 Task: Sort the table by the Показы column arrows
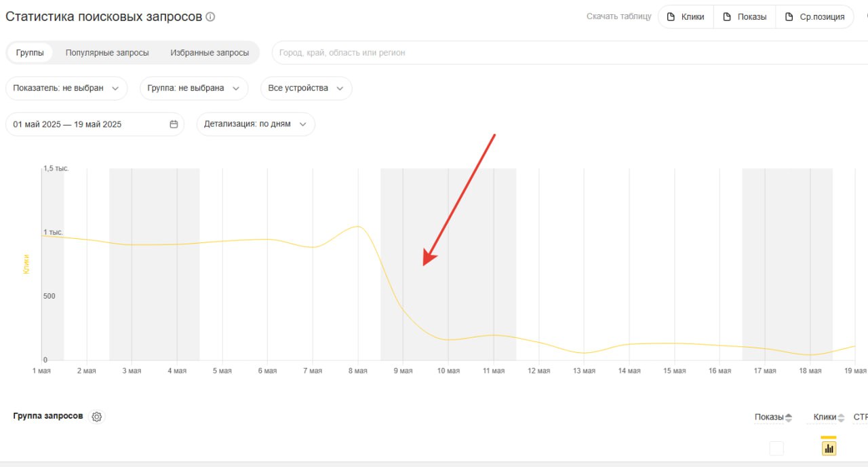(x=788, y=417)
